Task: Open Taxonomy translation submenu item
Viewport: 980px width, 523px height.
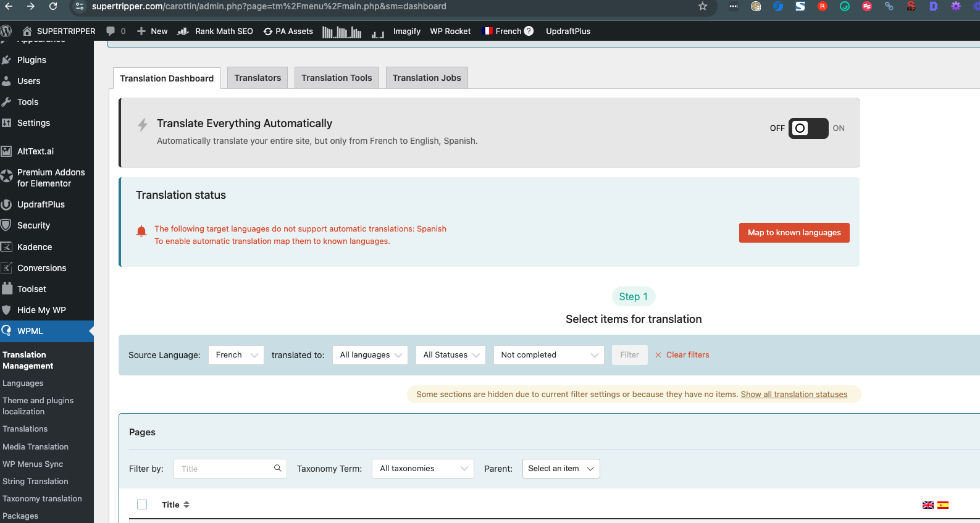Action: pos(42,499)
